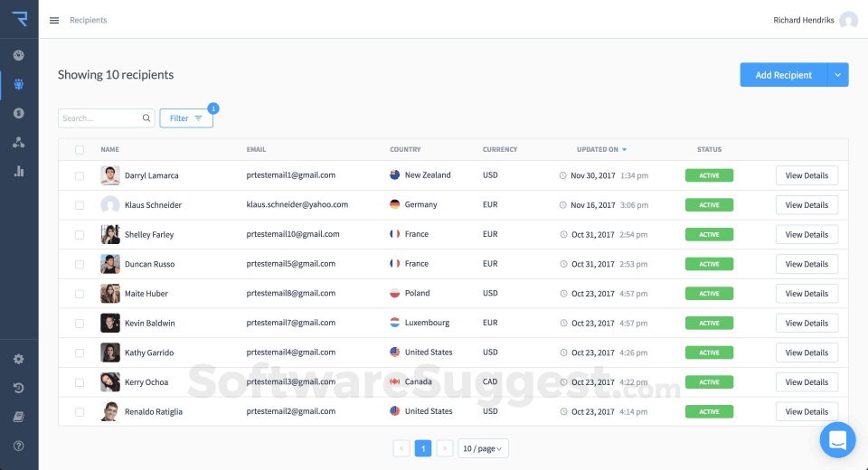
Task: Click the Recipients breadcrumb label
Action: (88, 21)
